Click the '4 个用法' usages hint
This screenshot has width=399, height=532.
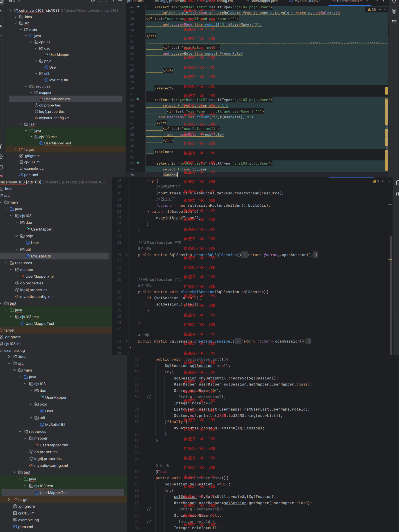[x=144, y=335]
